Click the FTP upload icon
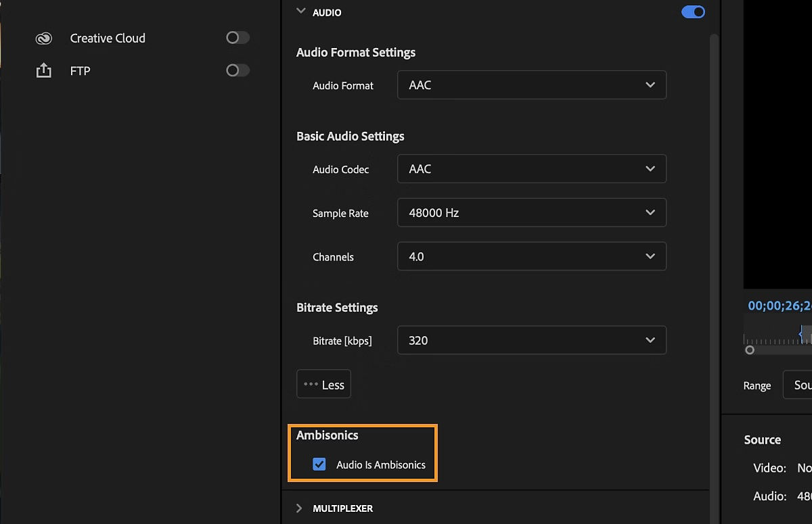This screenshot has width=812, height=524. click(43, 70)
